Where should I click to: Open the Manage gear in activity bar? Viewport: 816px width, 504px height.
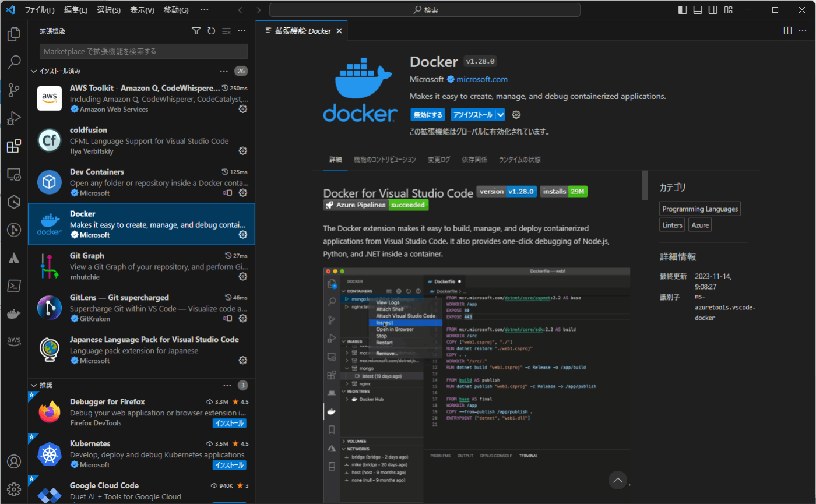[x=14, y=489]
